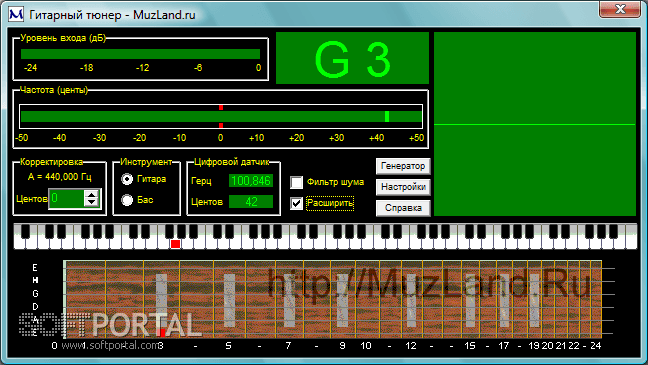Screen dimensions: 648x365
Task: Click the Центов correction input field
Action: pos(67,198)
